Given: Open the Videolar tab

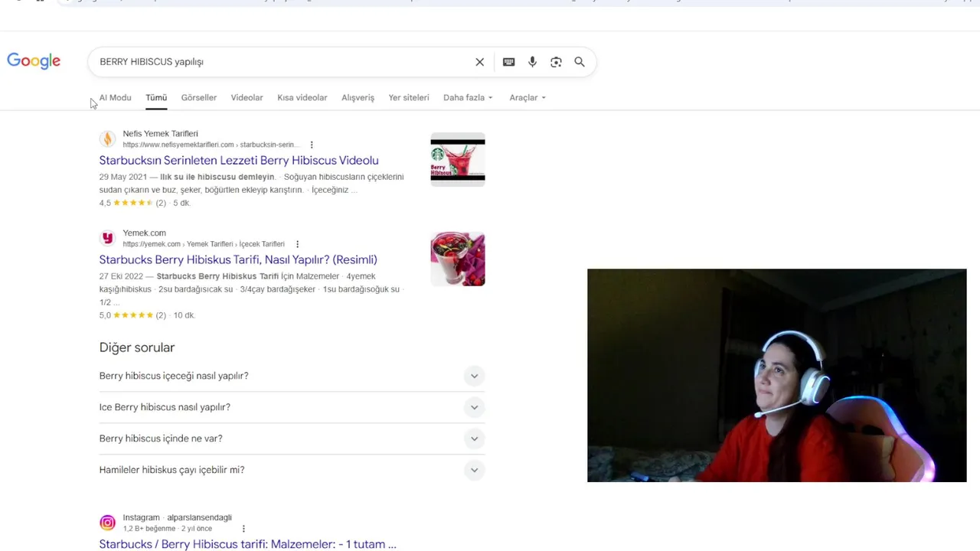Looking at the screenshot, I should point(247,97).
